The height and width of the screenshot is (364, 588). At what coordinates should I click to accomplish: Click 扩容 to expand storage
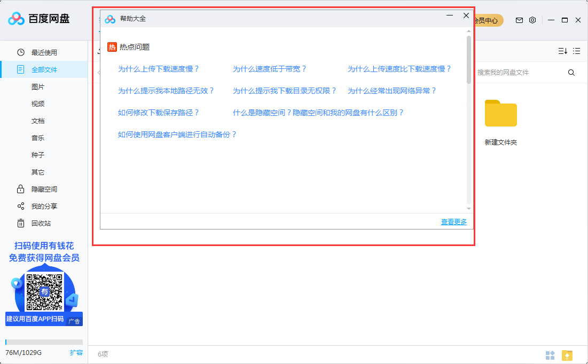pos(76,352)
